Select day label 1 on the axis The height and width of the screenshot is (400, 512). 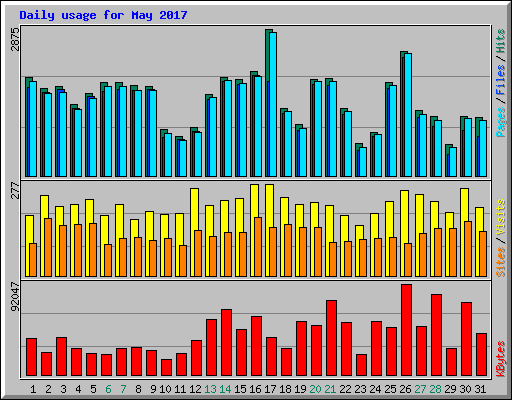pyautogui.click(x=33, y=389)
